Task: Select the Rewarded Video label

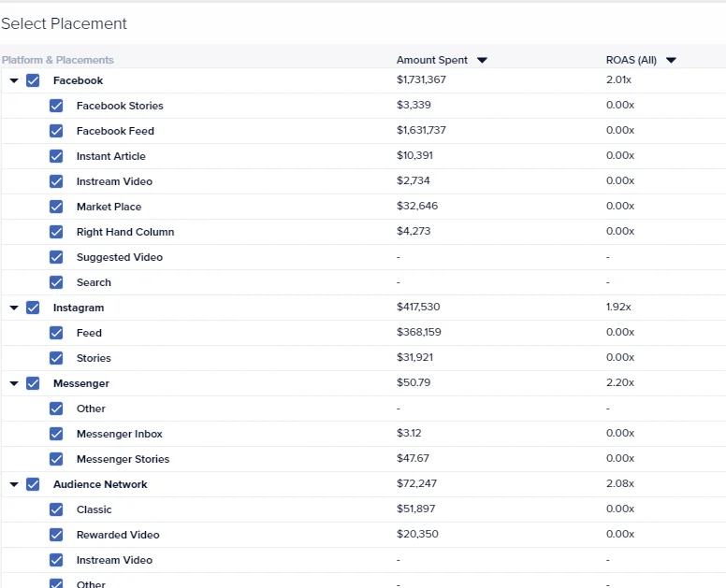Action: pos(118,535)
